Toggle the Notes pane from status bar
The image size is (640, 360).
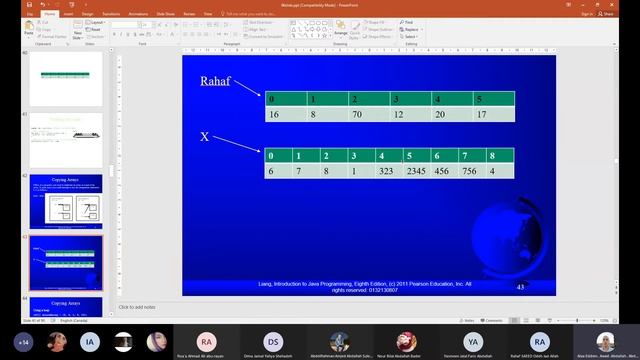[467, 320]
